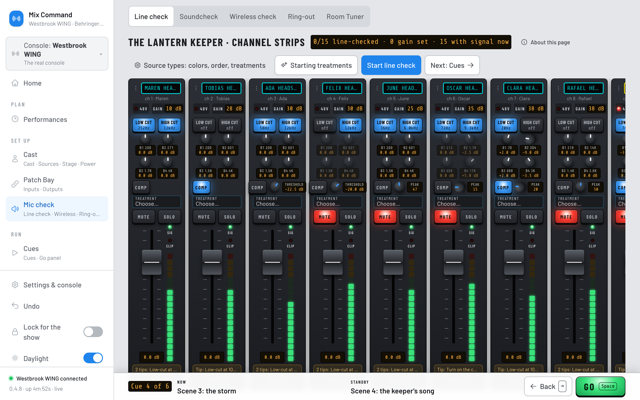
Task: Switch to the Wireless check tab
Action: click(253, 17)
